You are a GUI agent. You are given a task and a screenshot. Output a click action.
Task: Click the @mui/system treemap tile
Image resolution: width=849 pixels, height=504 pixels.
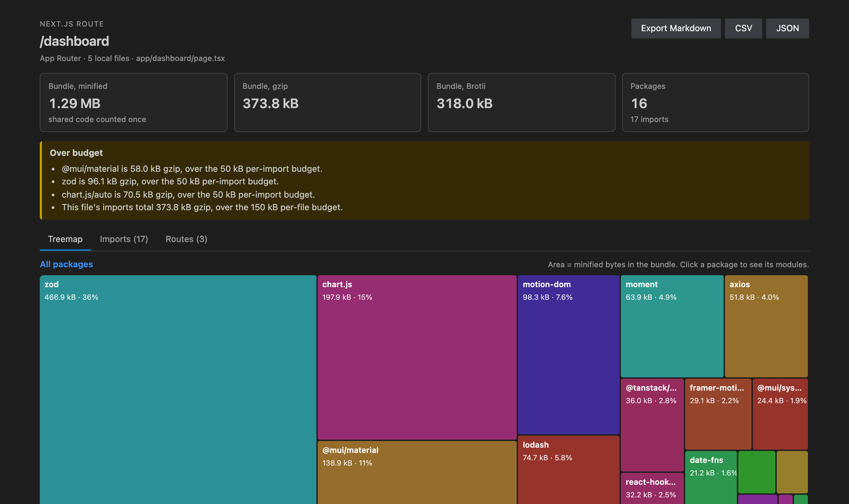780,414
